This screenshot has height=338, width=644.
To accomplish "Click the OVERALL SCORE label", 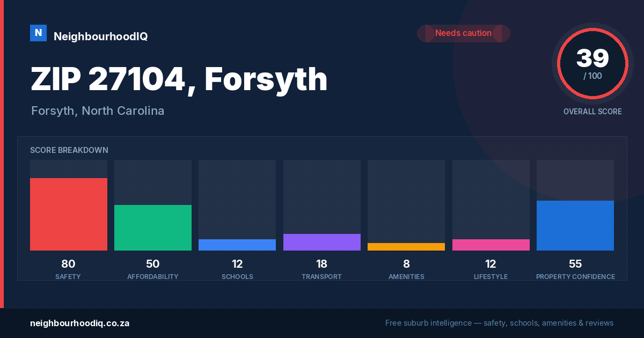I will [592, 112].
